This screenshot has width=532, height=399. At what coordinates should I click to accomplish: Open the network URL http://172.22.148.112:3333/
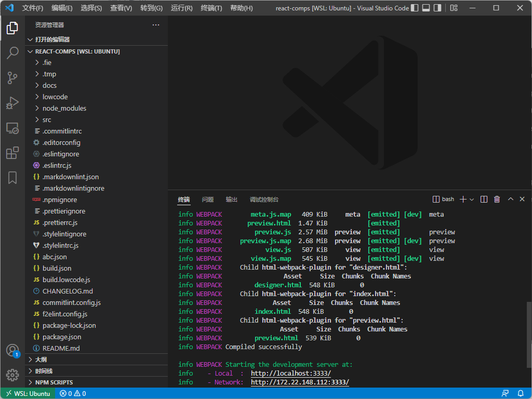coord(300,382)
